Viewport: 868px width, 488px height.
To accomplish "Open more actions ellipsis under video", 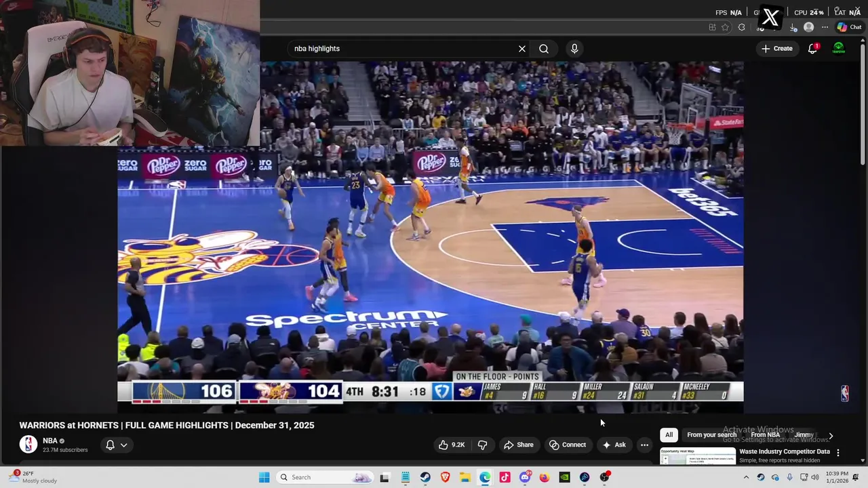I will tap(644, 445).
